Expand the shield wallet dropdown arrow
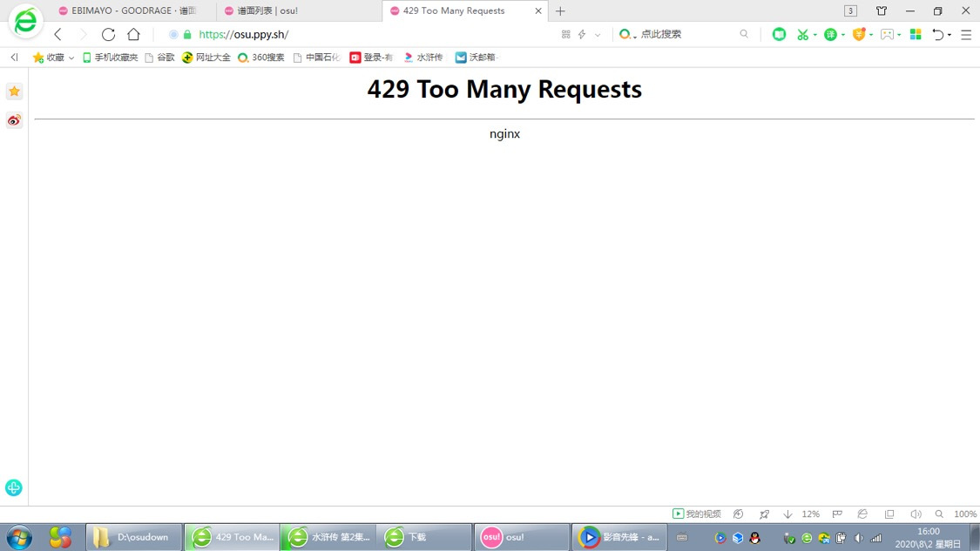 [871, 35]
